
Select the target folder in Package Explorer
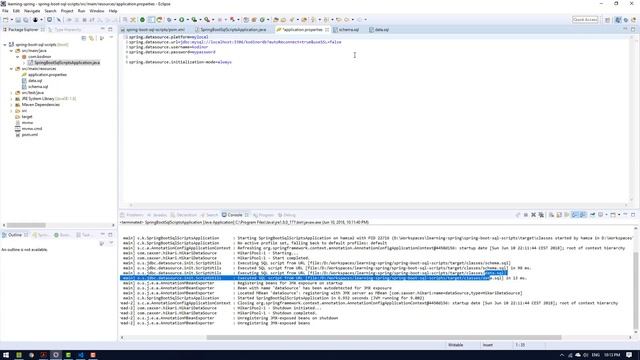click(24, 116)
